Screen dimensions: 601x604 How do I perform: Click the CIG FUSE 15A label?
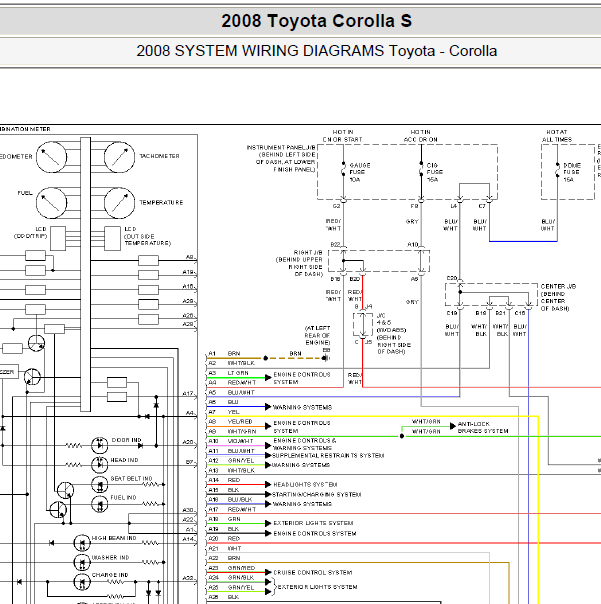pos(435,173)
